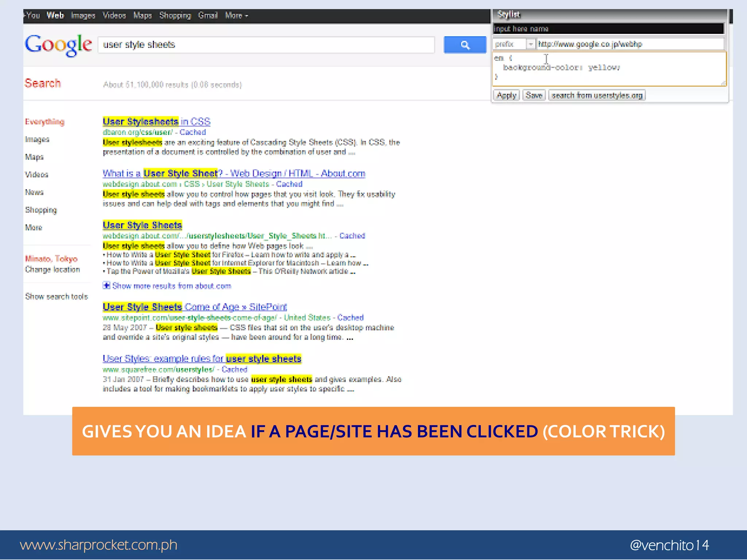Click 'Minato, Tokyo' location text
Image resolution: width=747 pixels, height=560 pixels.
(x=51, y=259)
